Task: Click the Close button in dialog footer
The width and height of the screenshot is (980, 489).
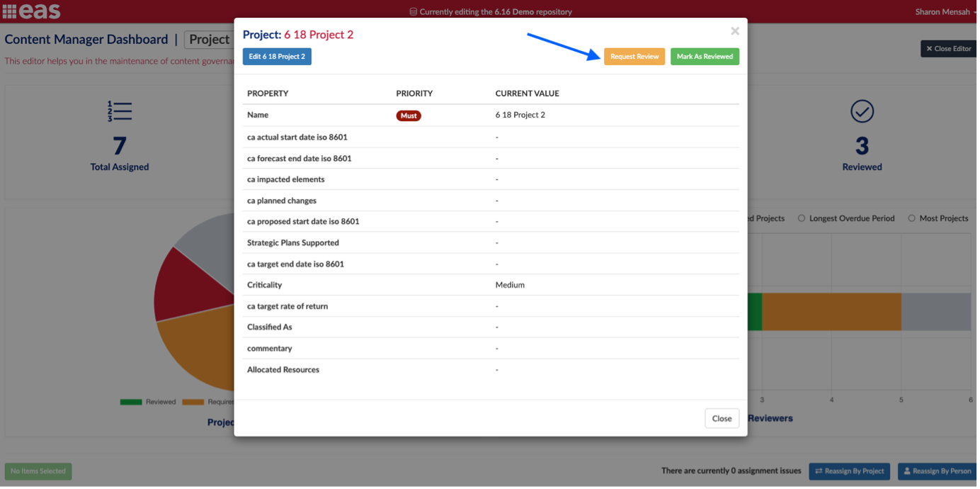Action: point(722,418)
